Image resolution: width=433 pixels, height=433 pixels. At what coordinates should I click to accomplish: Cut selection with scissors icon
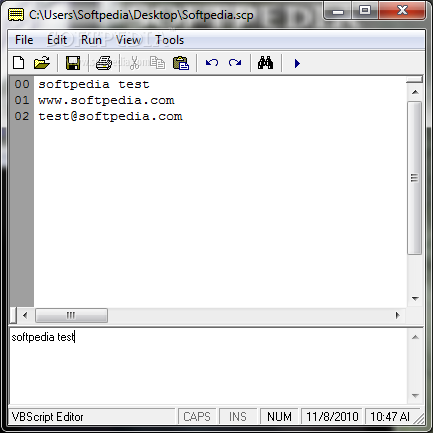[134, 63]
